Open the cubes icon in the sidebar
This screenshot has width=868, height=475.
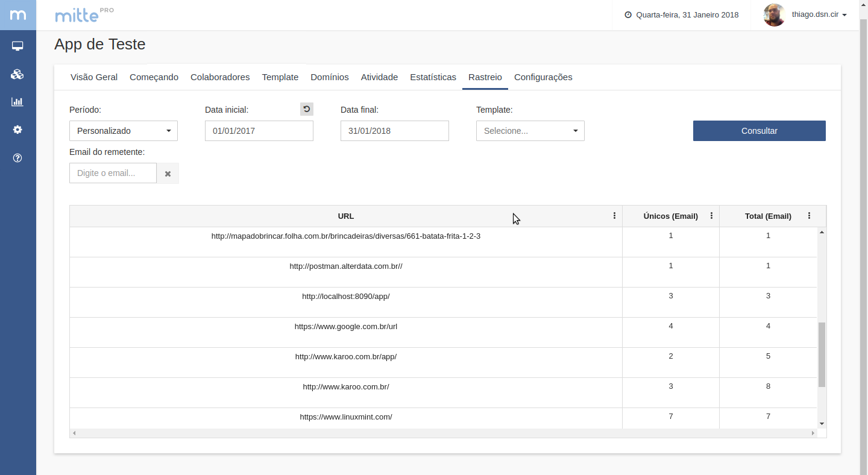17,74
